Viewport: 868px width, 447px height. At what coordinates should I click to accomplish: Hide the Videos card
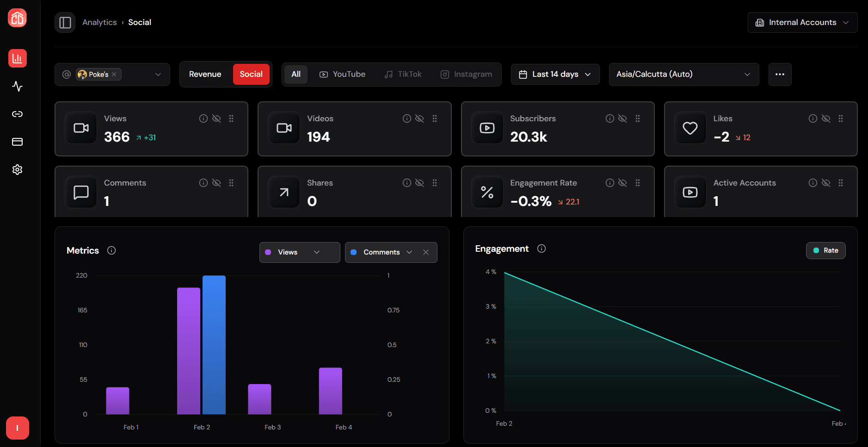pyautogui.click(x=419, y=118)
